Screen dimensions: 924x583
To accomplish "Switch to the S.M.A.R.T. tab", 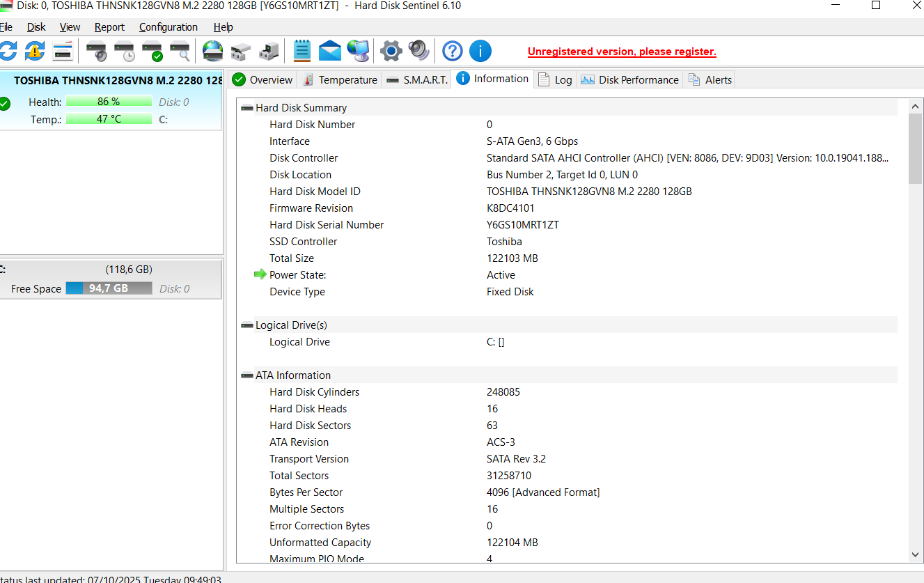I will 416,79.
